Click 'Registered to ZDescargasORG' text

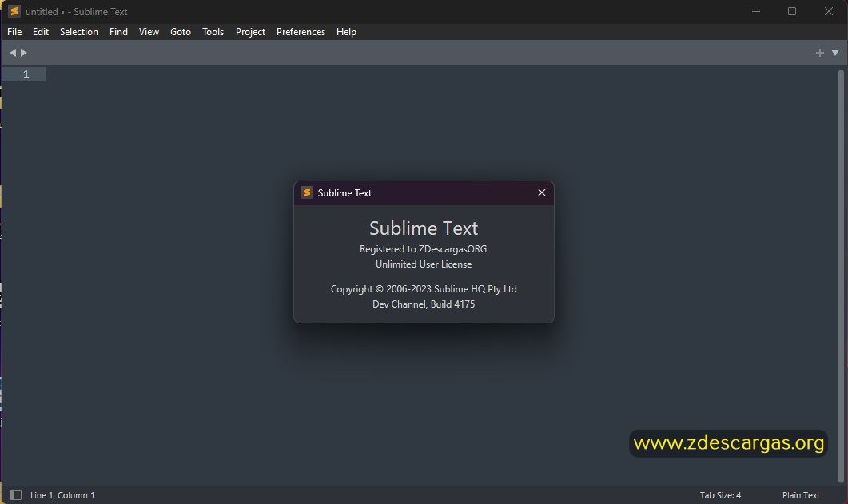point(423,249)
